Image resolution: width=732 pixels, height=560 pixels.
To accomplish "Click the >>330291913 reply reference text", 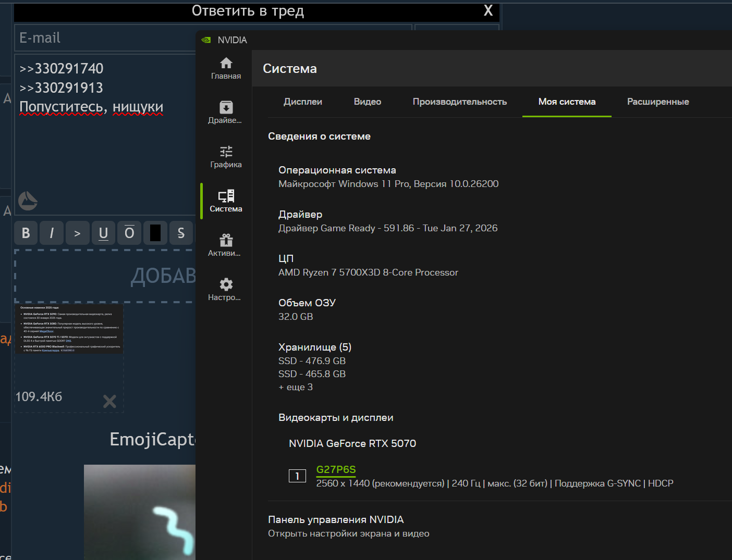I will [x=62, y=88].
